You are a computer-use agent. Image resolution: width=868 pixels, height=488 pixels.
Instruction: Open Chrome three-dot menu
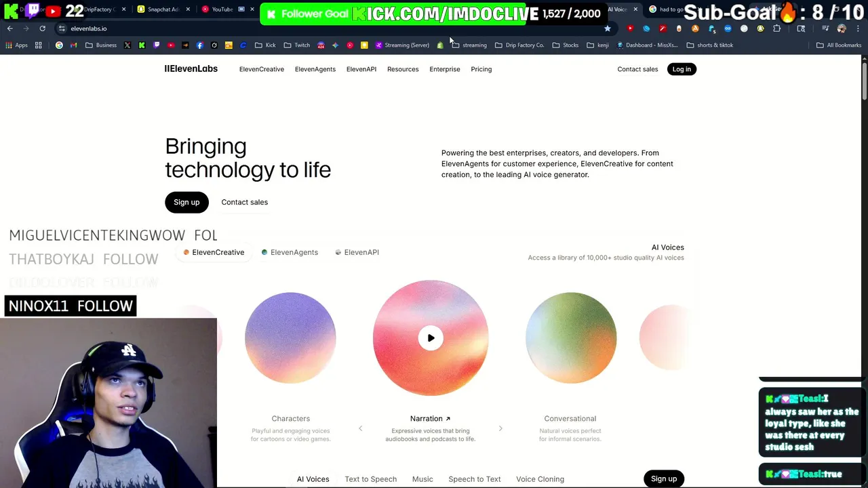[x=858, y=28]
